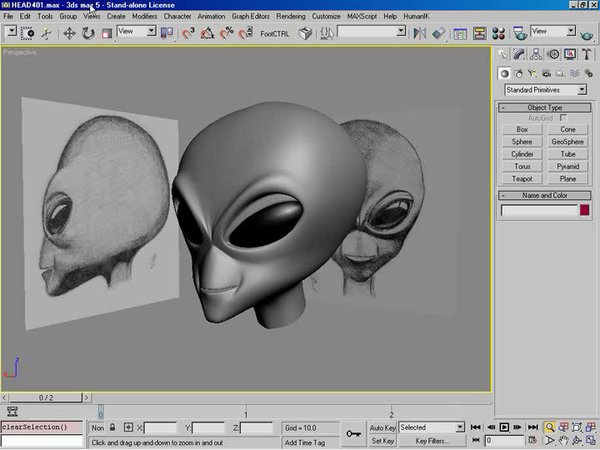Screen dimensions: 600x450
Task: Open the Selected key filter dropdown
Action: (x=431, y=427)
